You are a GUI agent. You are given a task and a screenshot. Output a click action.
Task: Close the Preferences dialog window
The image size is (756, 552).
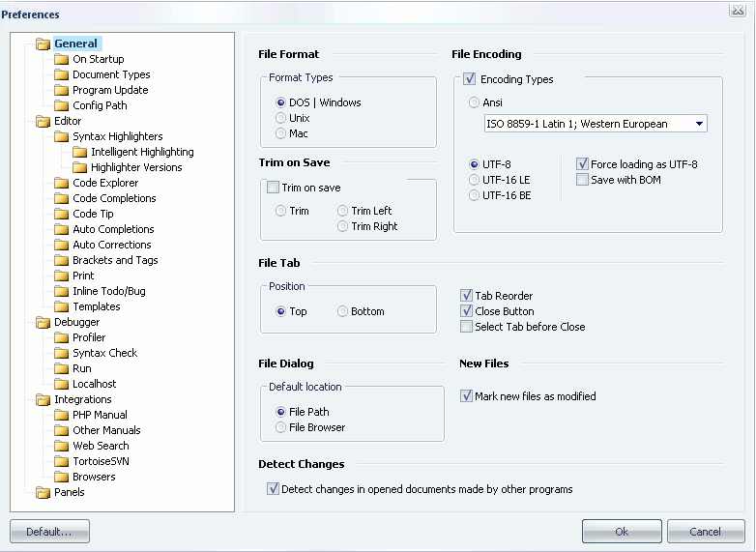[x=738, y=11]
